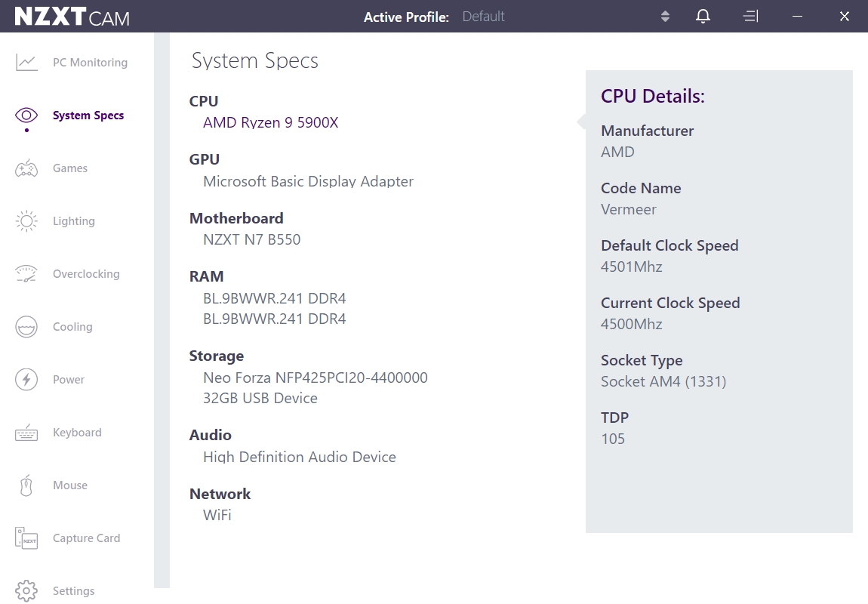Click the Lighting sun icon
868x604 pixels.
(x=26, y=221)
